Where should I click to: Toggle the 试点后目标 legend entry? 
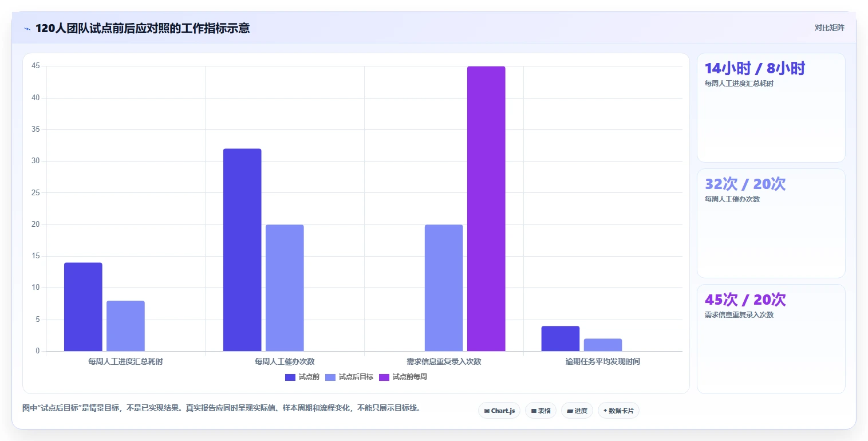(349, 377)
